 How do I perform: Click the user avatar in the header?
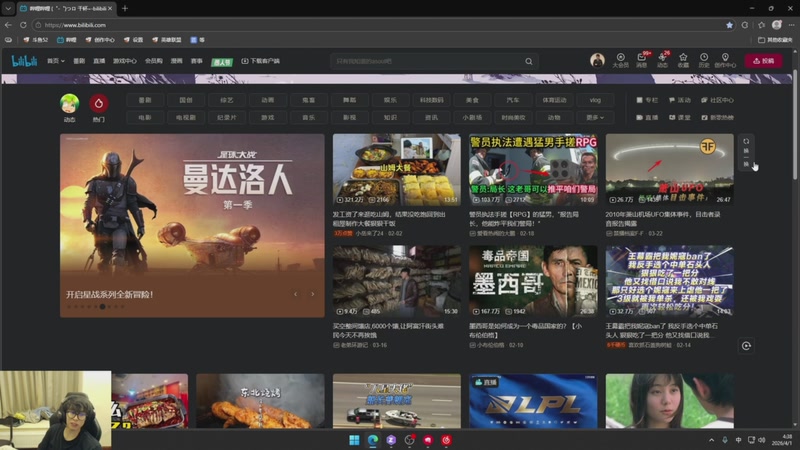(x=597, y=60)
